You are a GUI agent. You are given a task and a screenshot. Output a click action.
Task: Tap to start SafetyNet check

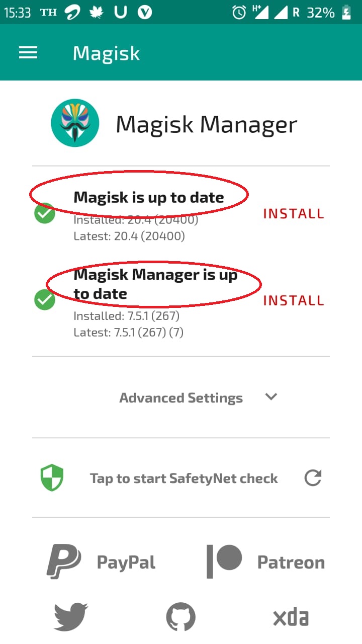[x=184, y=478]
